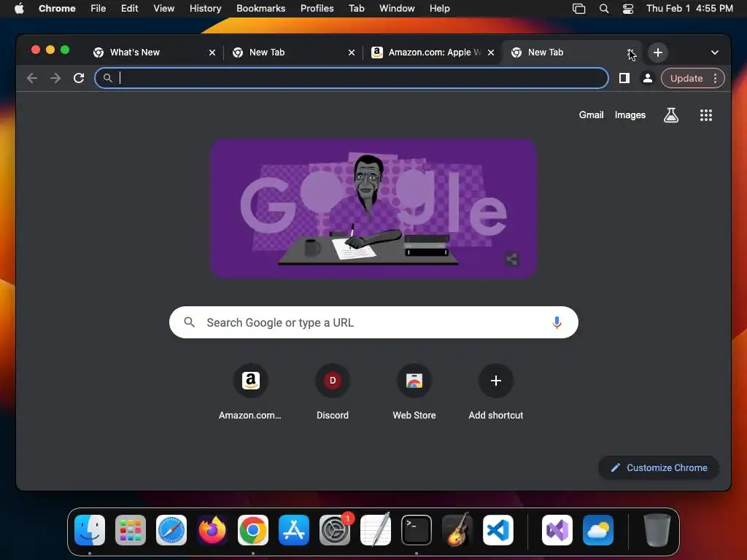The image size is (747, 560).
Task: Open System Settings from the Dock
Action: 334,530
